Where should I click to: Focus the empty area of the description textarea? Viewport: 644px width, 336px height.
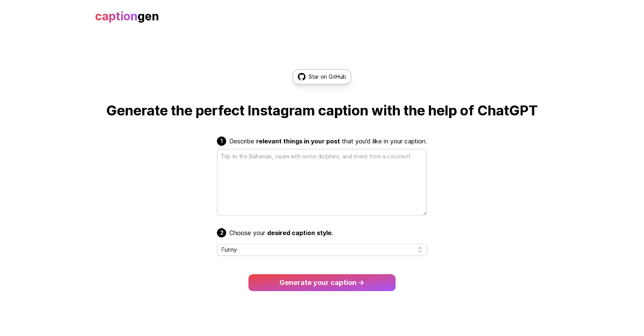(x=322, y=188)
